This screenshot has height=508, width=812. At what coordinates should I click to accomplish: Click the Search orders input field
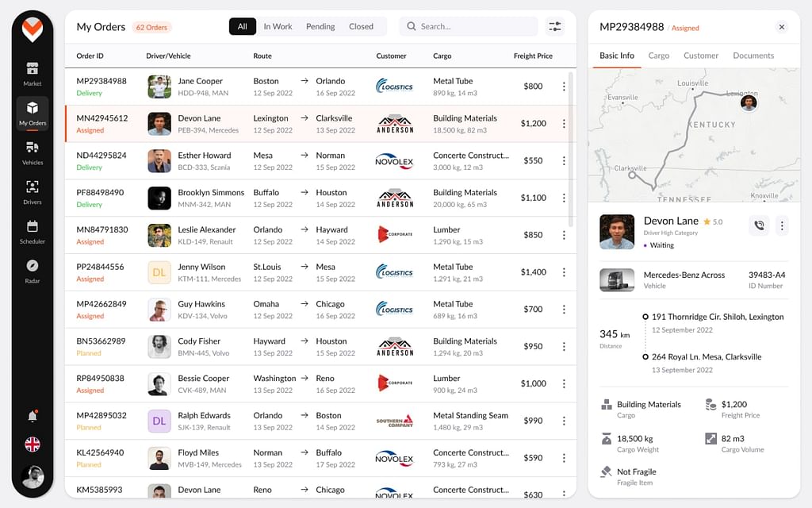coord(476,26)
